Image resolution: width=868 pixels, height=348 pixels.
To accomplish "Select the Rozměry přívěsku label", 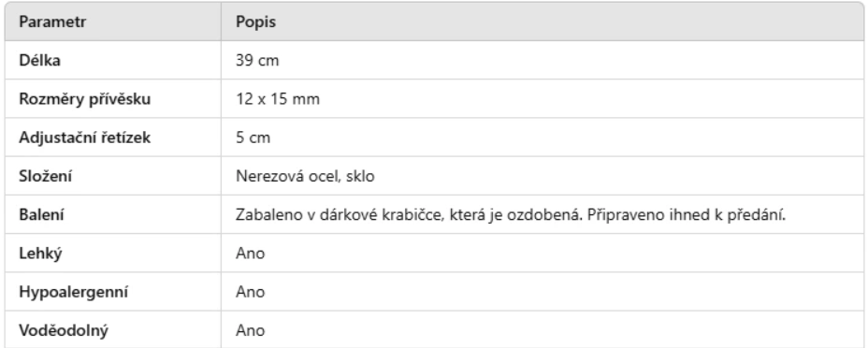I will [x=85, y=99].
